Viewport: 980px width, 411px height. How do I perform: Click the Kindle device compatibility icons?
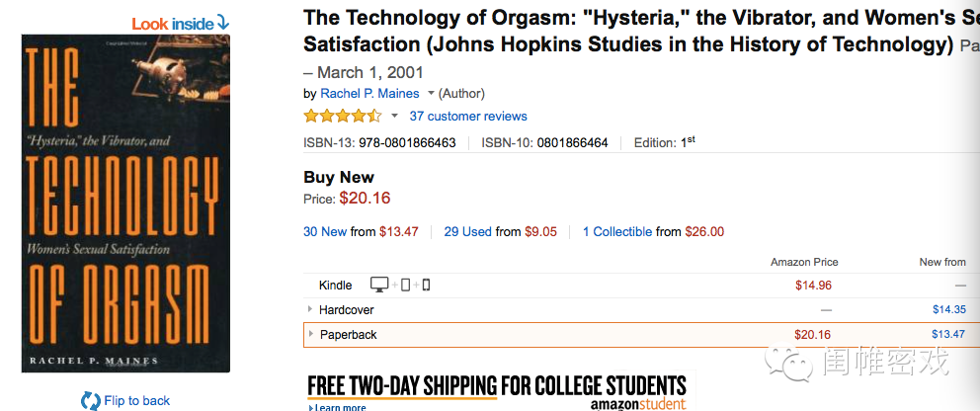pyautogui.click(x=400, y=286)
